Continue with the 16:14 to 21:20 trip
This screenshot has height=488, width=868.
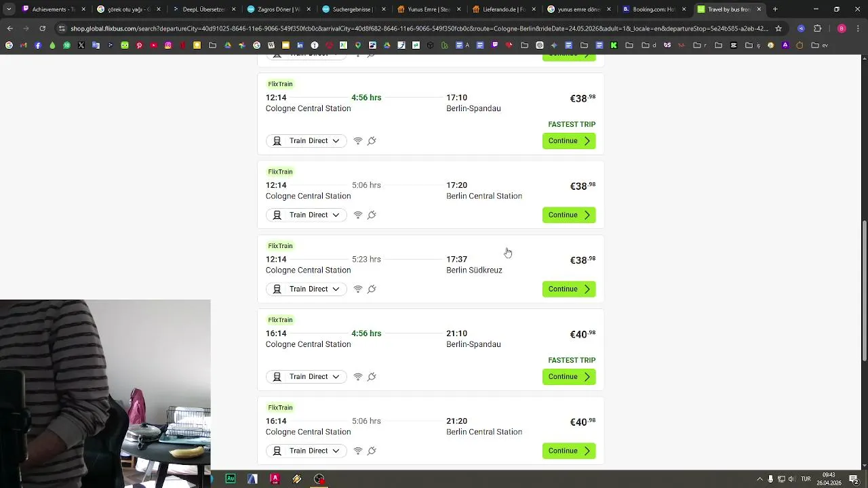coord(569,451)
